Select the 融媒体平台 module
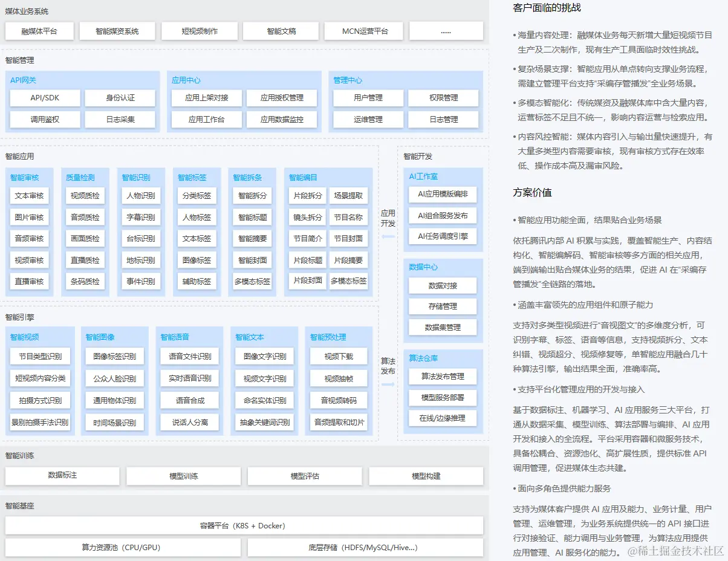The image size is (728, 561). tap(39, 31)
